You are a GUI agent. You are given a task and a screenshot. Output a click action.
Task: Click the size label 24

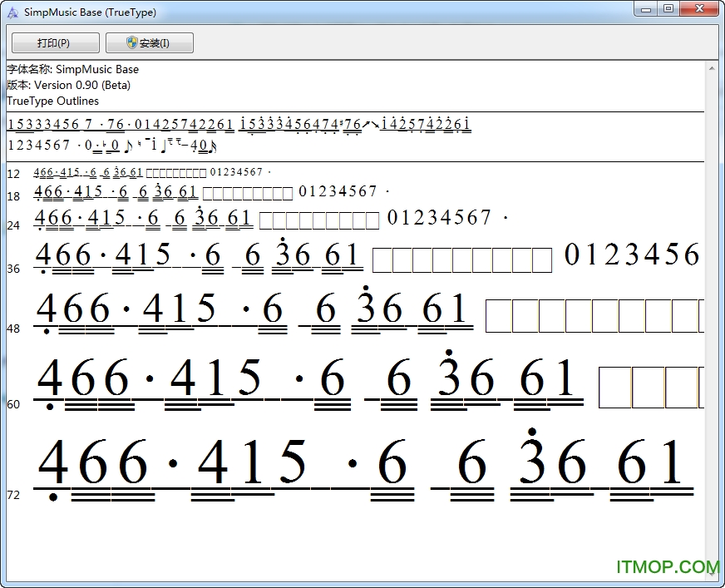point(13,225)
